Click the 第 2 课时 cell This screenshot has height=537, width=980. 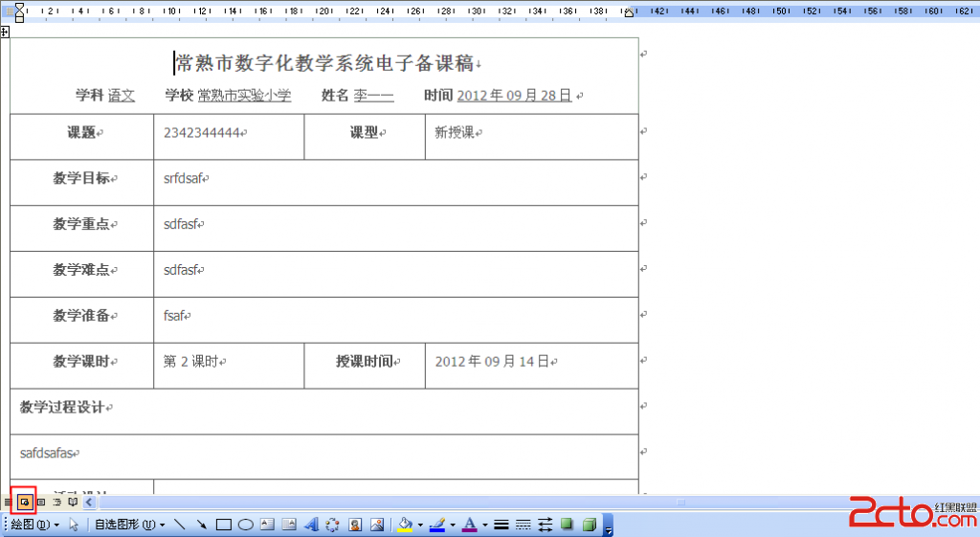coord(229,366)
